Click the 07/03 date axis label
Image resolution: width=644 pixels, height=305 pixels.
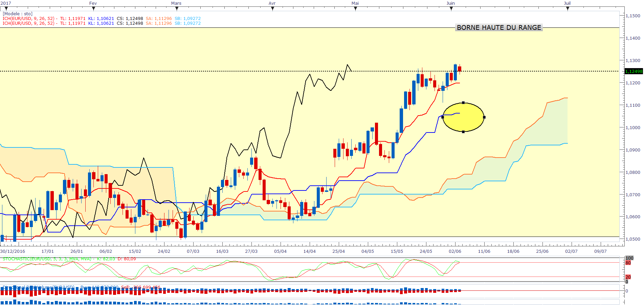(x=193, y=251)
